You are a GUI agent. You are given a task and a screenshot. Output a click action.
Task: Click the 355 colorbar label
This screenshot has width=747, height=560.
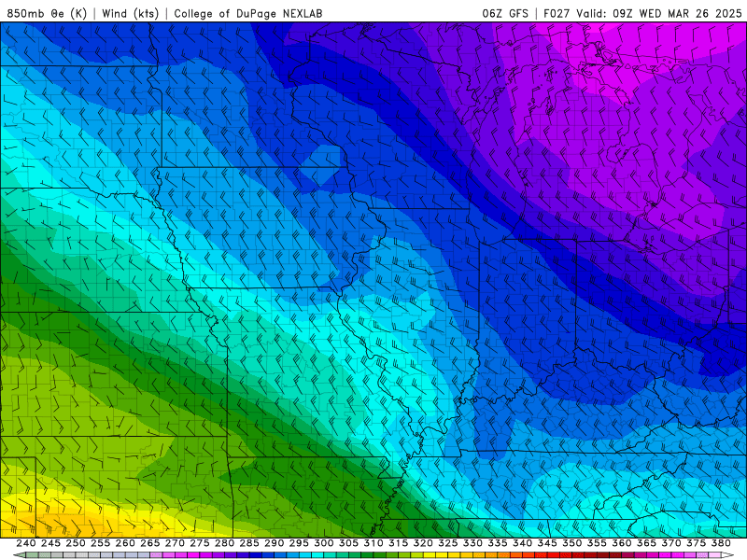tap(597, 543)
